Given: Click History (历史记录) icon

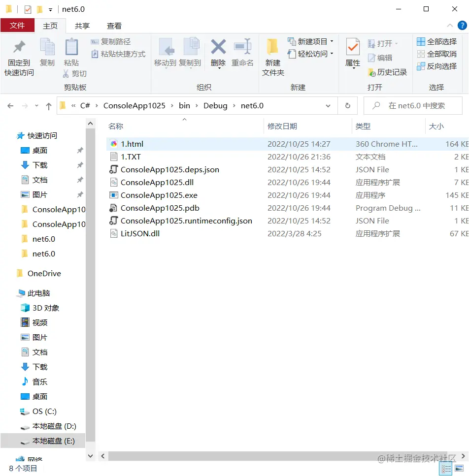Looking at the screenshot, I should (x=372, y=72).
